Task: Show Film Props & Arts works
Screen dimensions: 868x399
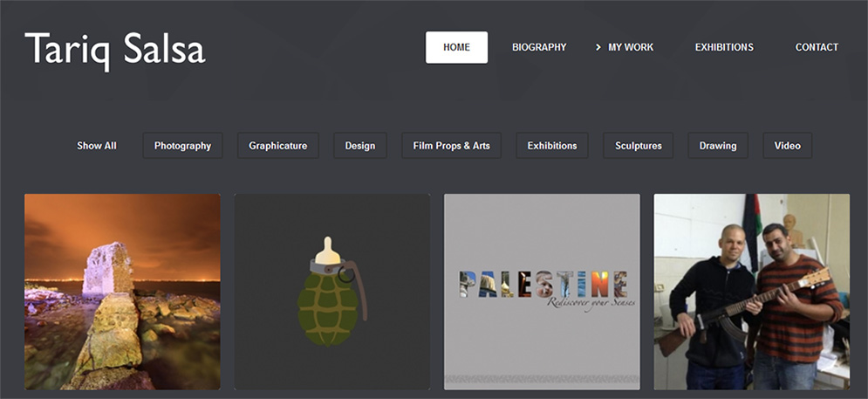Action: point(451,146)
